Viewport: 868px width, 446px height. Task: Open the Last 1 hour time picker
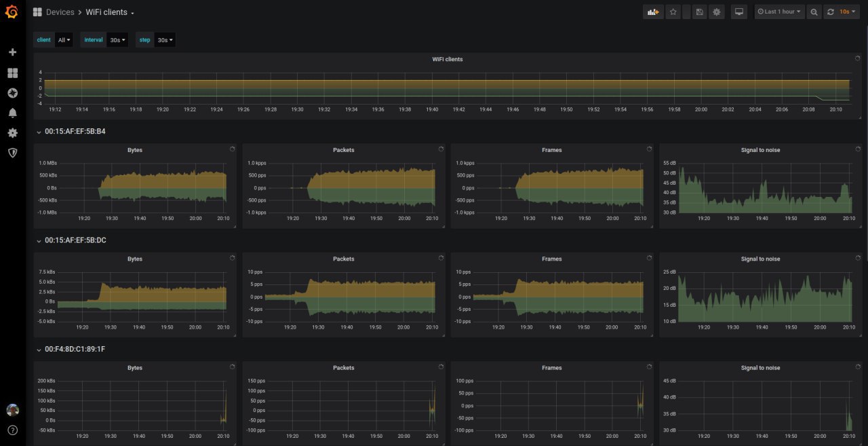[779, 12]
